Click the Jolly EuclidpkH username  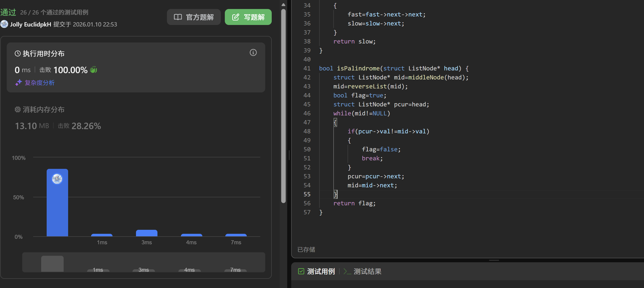pos(30,24)
